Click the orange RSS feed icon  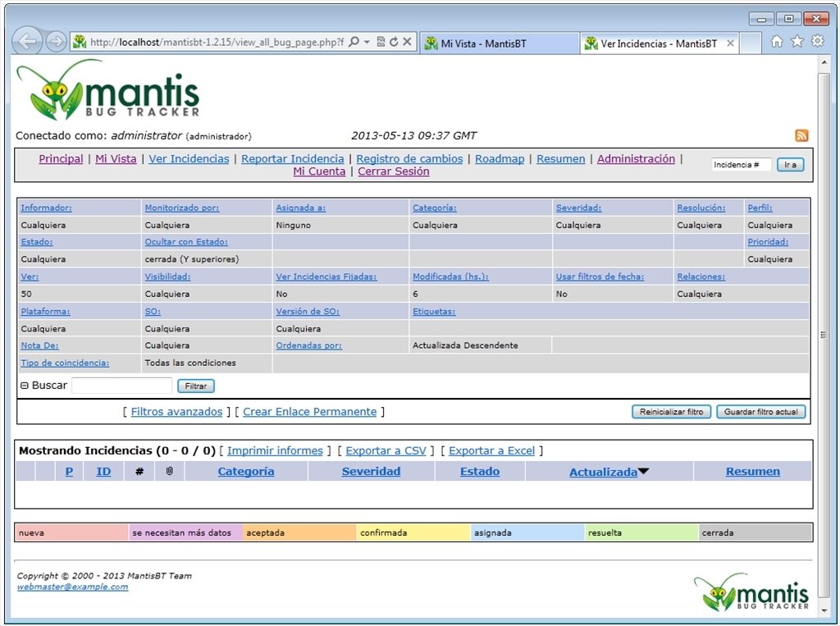click(801, 135)
